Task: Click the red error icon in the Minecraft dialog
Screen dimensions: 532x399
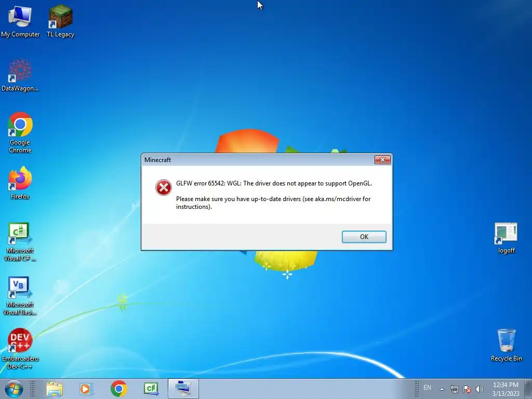Action: pyautogui.click(x=164, y=188)
